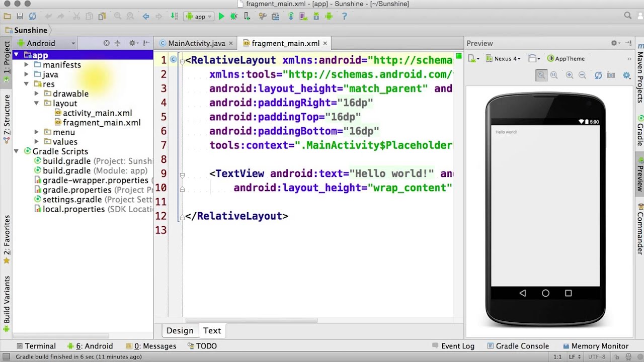The width and height of the screenshot is (644, 362).
Task: Open the Android project view dropdown
Action: pyautogui.click(x=46, y=43)
